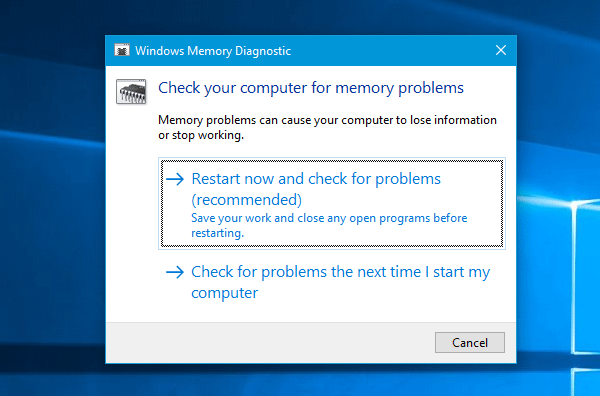The image size is (600, 396).
Task: Click the memory chip icon in title bar
Action: click(122, 51)
